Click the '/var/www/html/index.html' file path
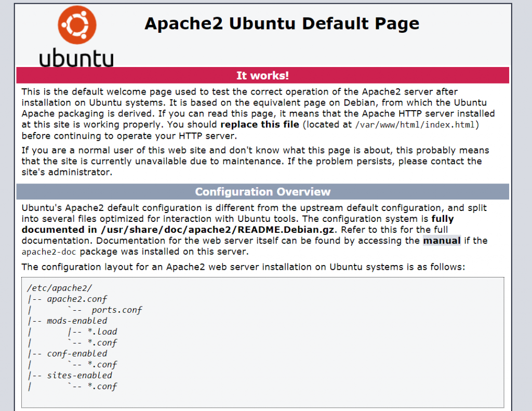Screen dimensions: 532x411 coord(415,125)
